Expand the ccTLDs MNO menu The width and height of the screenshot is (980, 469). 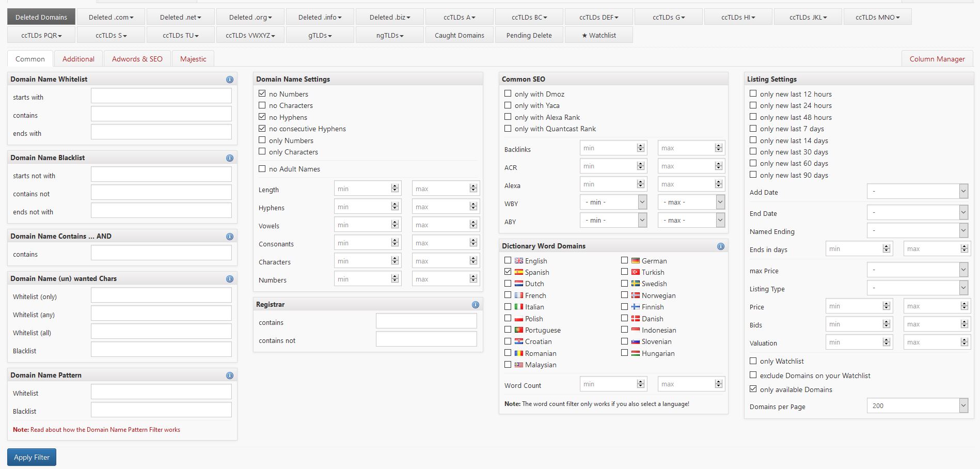(878, 17)
